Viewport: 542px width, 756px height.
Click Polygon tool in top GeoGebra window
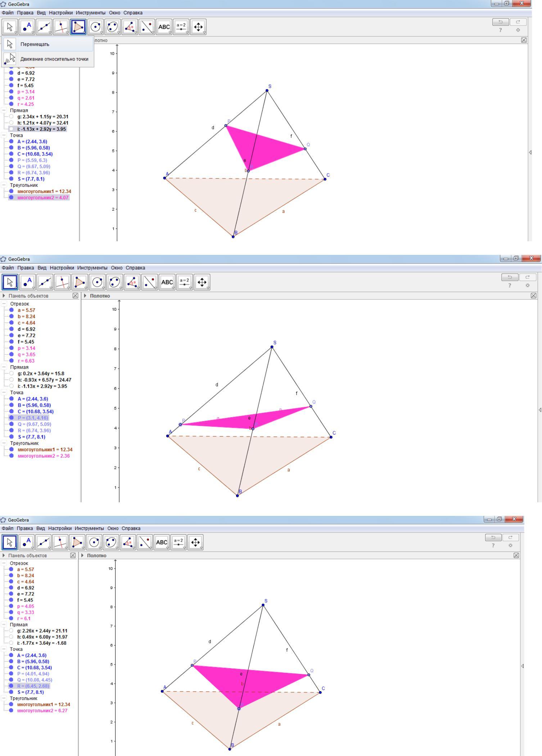[78, 27]
